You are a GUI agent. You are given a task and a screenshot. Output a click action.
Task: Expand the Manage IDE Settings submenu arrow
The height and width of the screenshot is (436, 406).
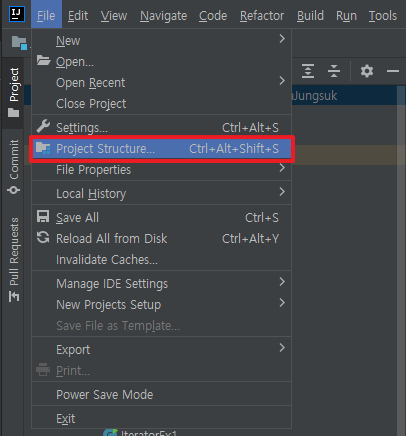(282, 282)
